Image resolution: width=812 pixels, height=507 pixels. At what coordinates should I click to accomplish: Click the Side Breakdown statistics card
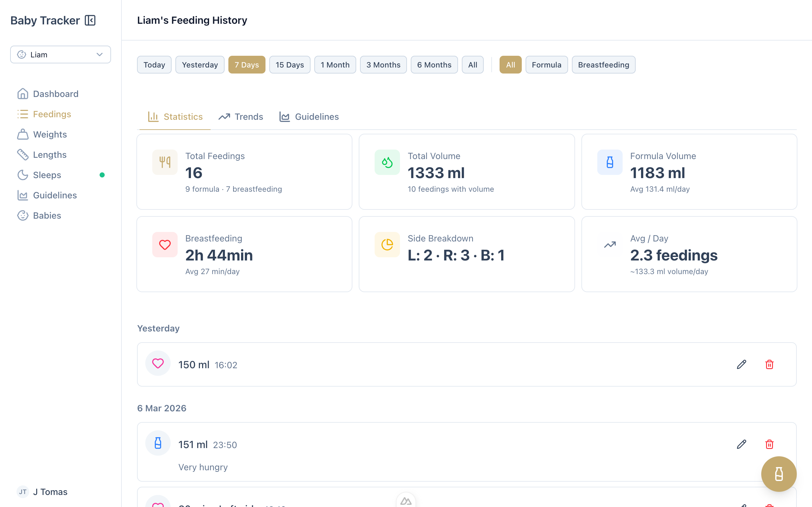pyautogui.click(x=466, y=254)
